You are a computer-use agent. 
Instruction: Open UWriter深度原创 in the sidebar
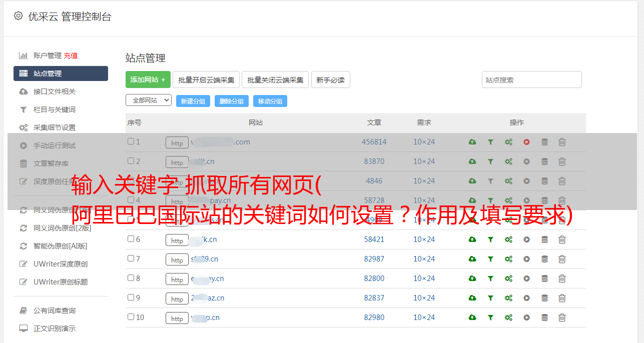[61, 264]
